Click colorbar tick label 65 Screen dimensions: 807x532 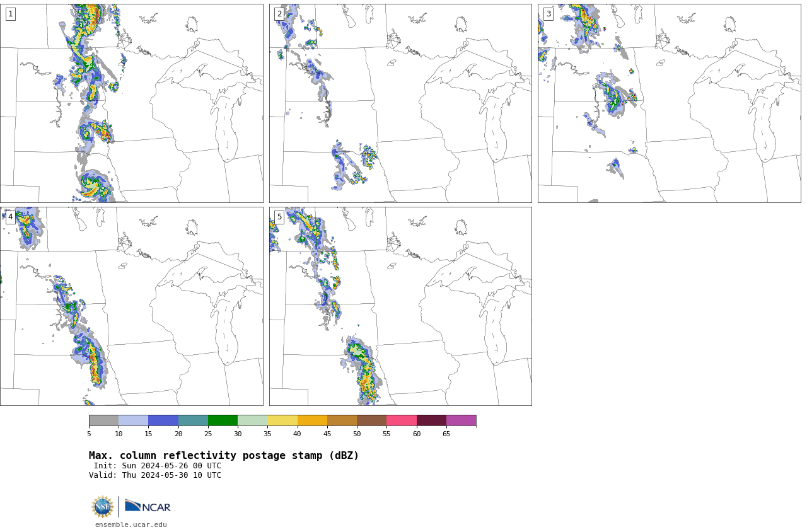tap(446, 434)
